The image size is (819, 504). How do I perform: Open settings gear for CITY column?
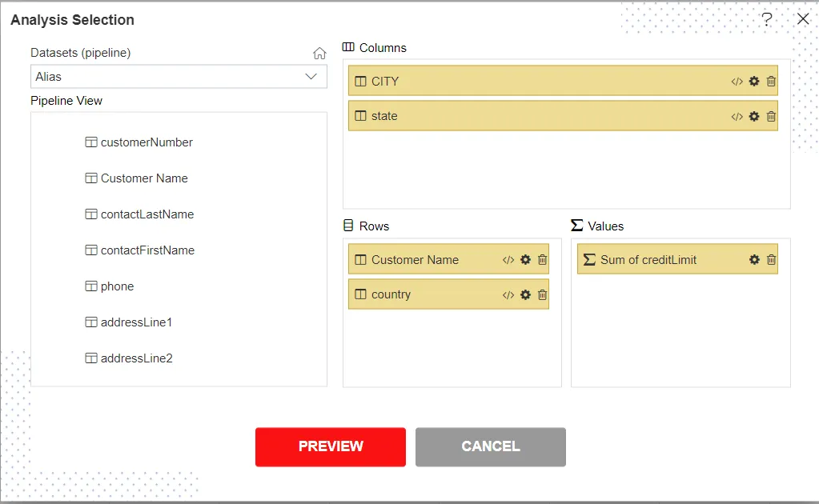click(754, 82)
